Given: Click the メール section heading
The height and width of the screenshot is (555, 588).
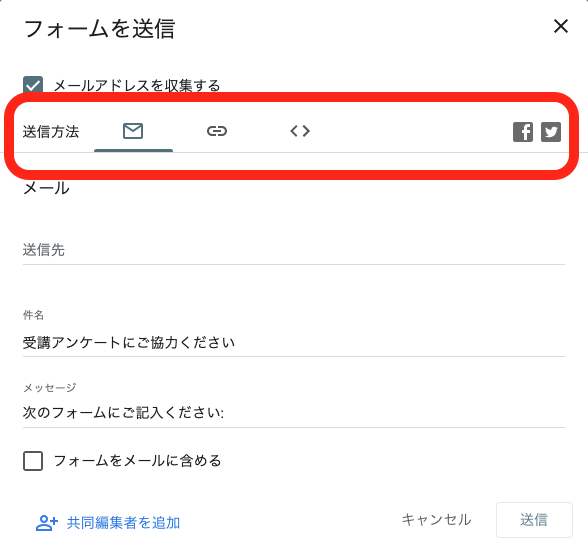Looking at the screenshot, I should click(46, 188).
